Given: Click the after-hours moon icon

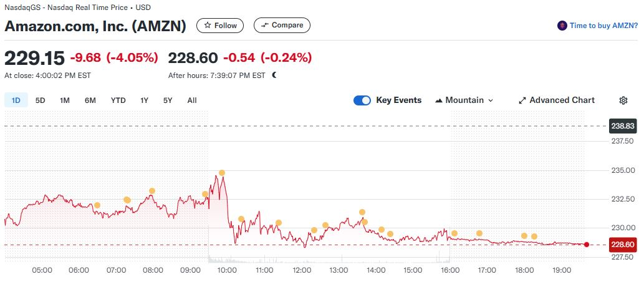Looking at the screenshot, I should coord(274,75).
